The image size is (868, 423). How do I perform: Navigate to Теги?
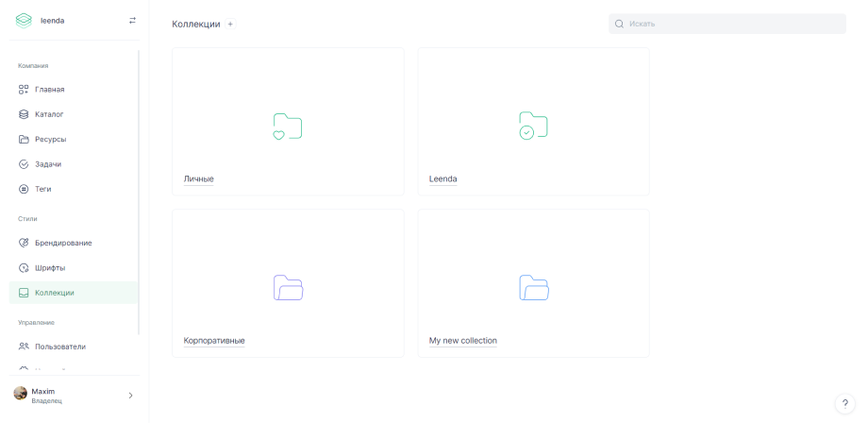(x=43, y=189)
